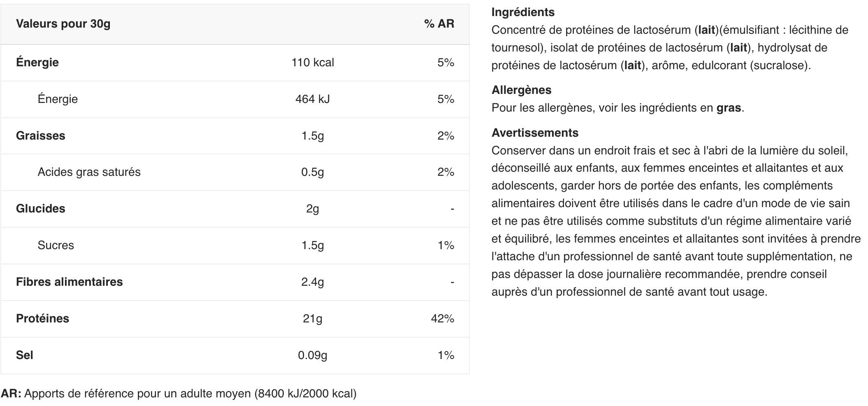This screenshot has height=406, width=868.
Task: Click the "Allergènes" section heading
Action: pos(521,90)
